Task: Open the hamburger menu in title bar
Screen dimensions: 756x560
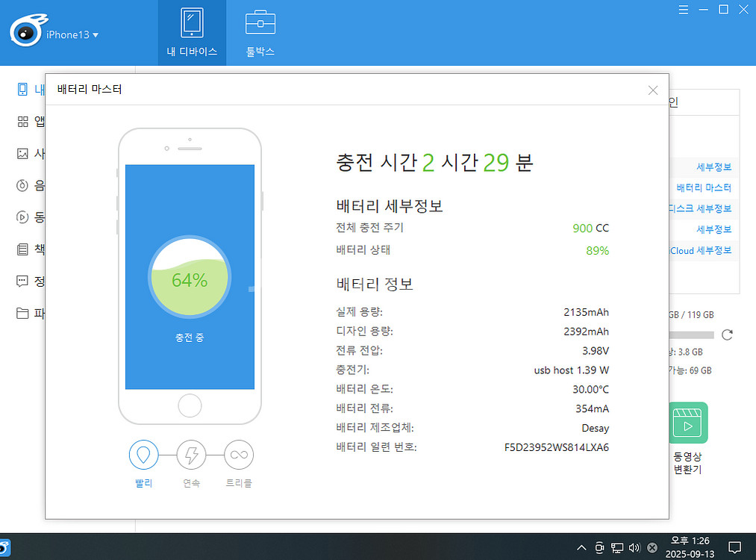Action: [684, 9]
